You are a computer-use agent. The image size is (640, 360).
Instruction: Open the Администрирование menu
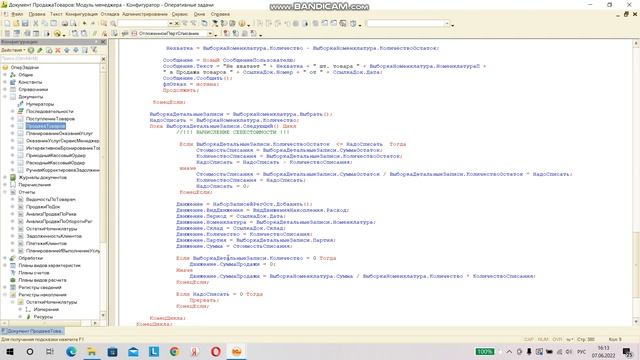pos(145,14)
